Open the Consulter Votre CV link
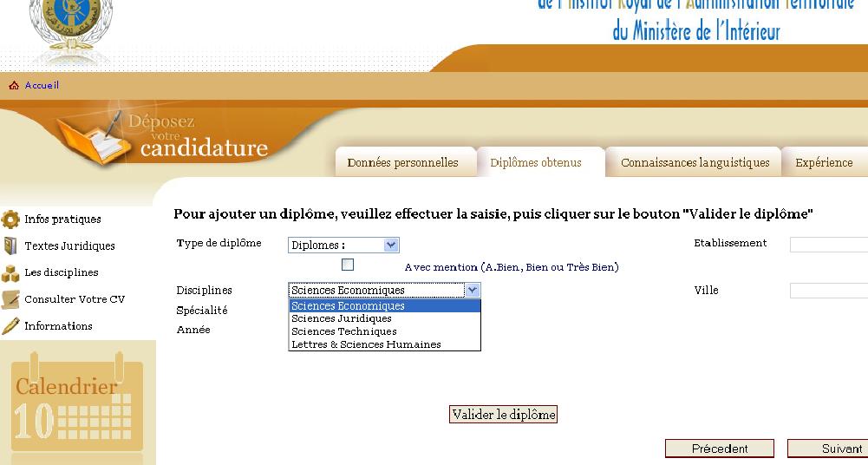 click(75, 299)
